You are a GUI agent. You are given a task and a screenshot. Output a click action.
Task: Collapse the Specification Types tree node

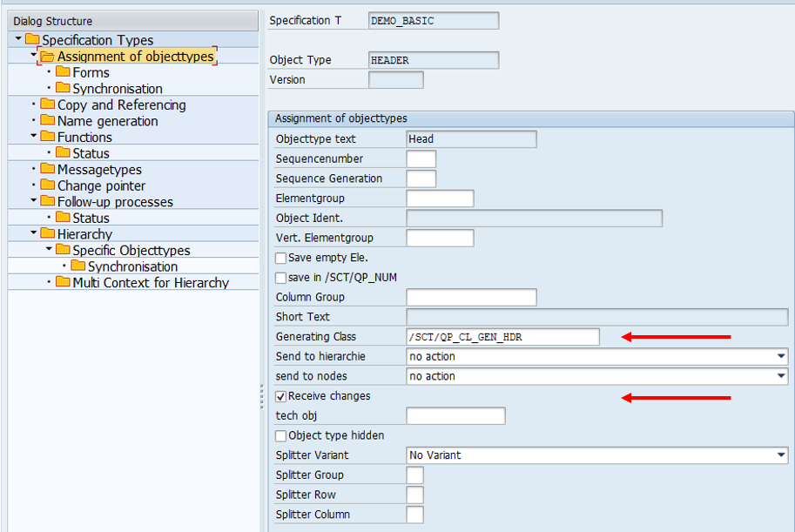point(18,39)
